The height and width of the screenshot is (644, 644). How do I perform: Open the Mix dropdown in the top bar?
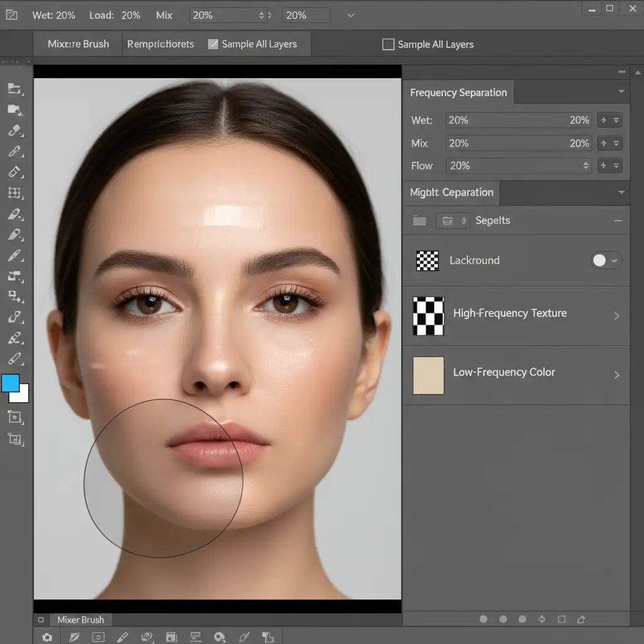pyautogui.click(x=226, y=15)
